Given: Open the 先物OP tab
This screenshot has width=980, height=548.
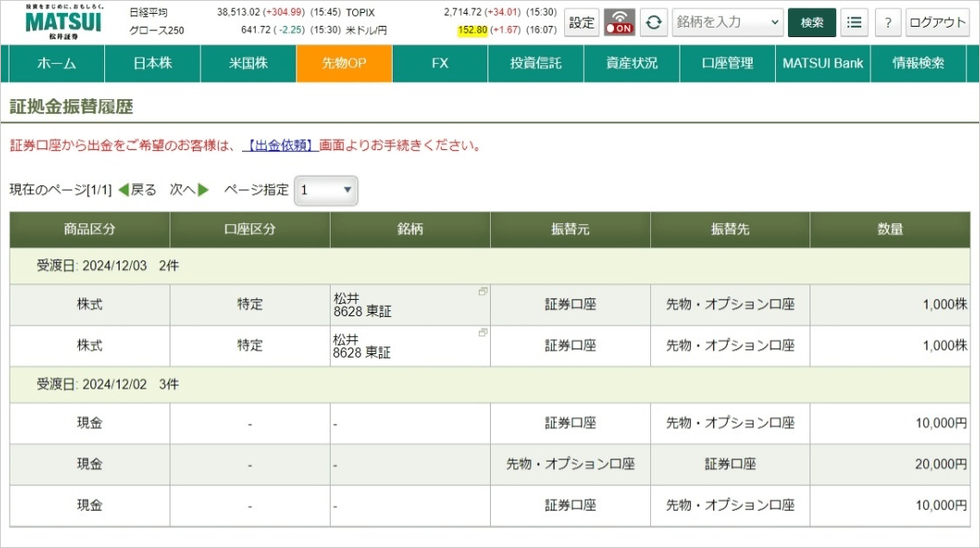Looking at the screenshot, I should point(344,64).
